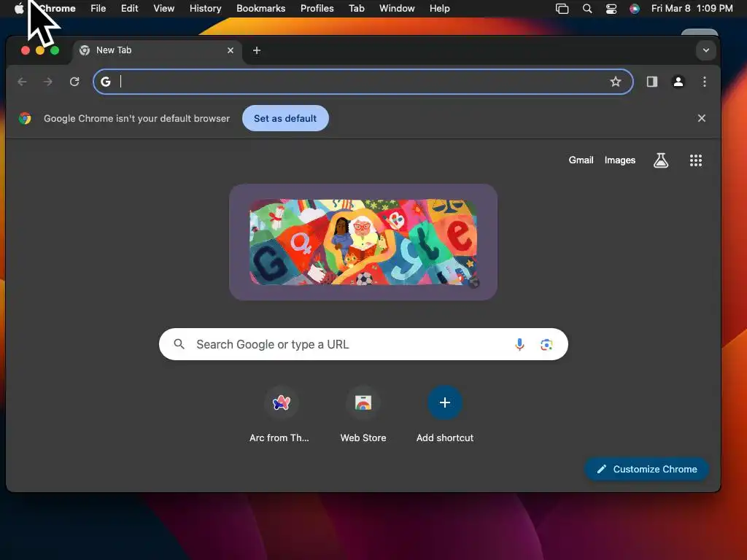This screenshot has width=747, height=560.
Task: Bookmark this tab with the star icon
Action: 616,82
